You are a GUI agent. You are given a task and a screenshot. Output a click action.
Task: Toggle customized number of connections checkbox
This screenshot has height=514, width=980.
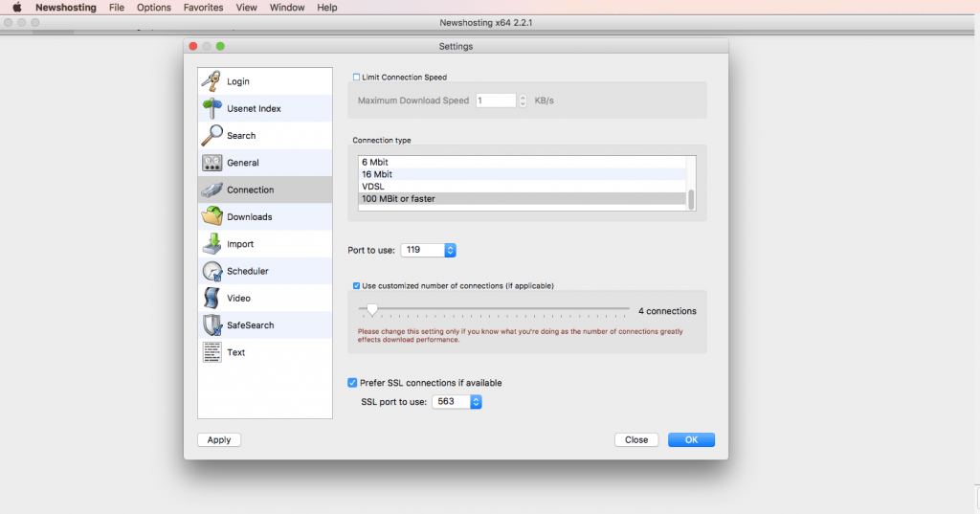tap(356, 286)
